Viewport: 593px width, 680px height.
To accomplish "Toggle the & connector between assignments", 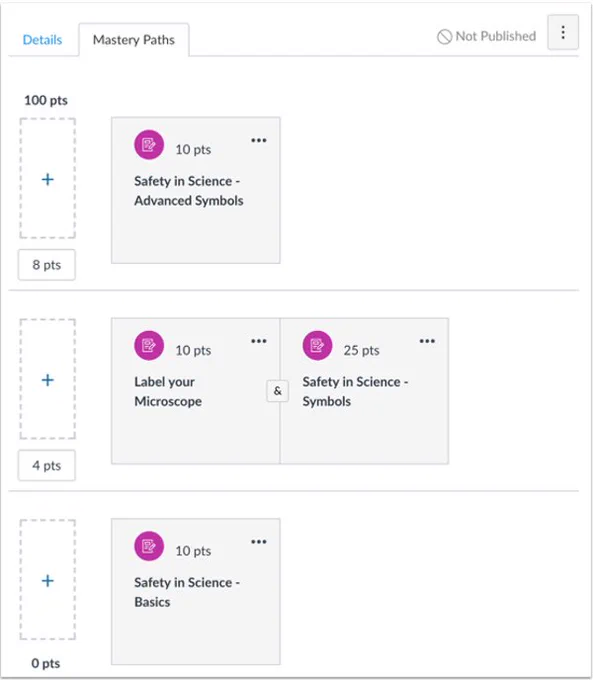I will (278, 391).
